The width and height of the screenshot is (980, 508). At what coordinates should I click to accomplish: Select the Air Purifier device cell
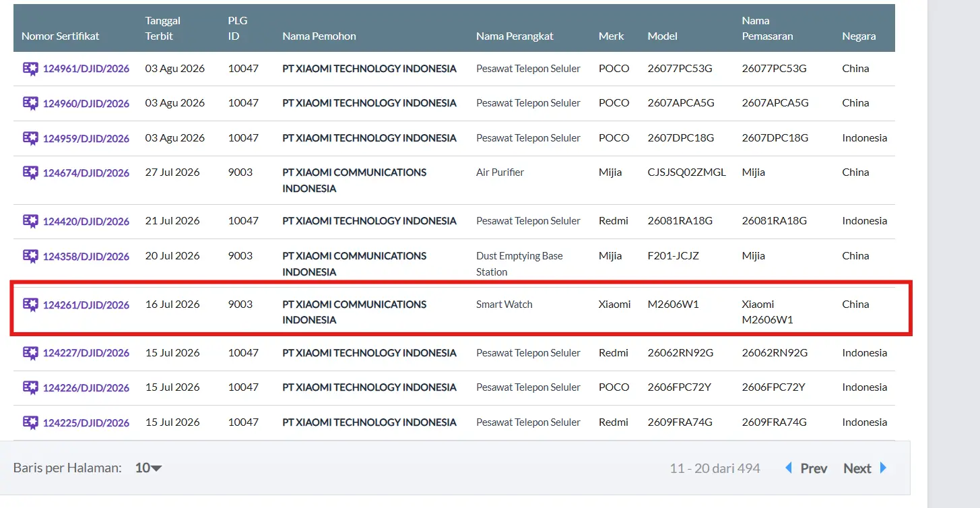tap(500, 172)
